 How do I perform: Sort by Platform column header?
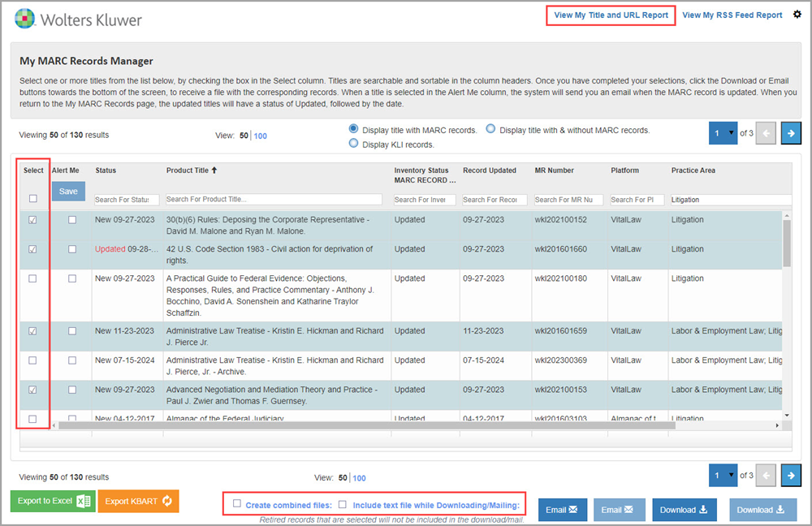coord(624,170)
